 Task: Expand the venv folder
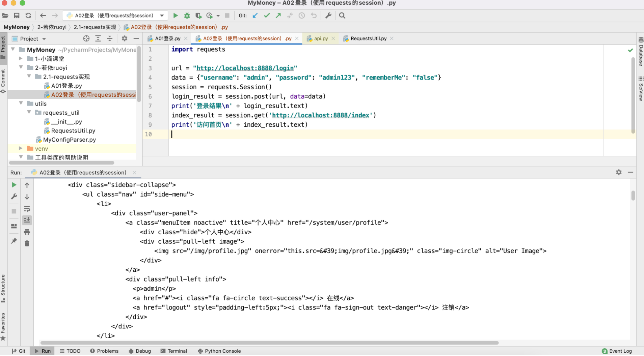(21, 148)
